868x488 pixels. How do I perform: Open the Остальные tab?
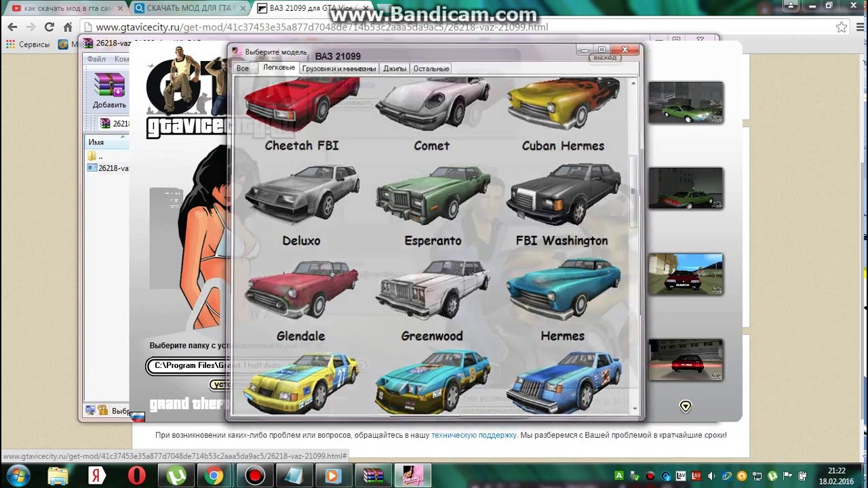coord(431,68)
